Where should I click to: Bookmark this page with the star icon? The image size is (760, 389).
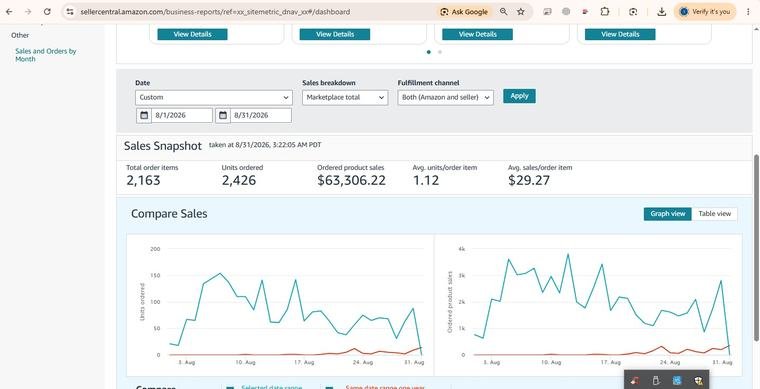pos(521,12)
